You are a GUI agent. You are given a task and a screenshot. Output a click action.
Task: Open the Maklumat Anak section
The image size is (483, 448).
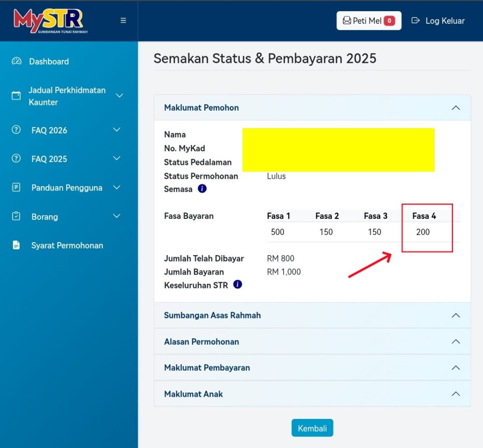click(455, 394)
